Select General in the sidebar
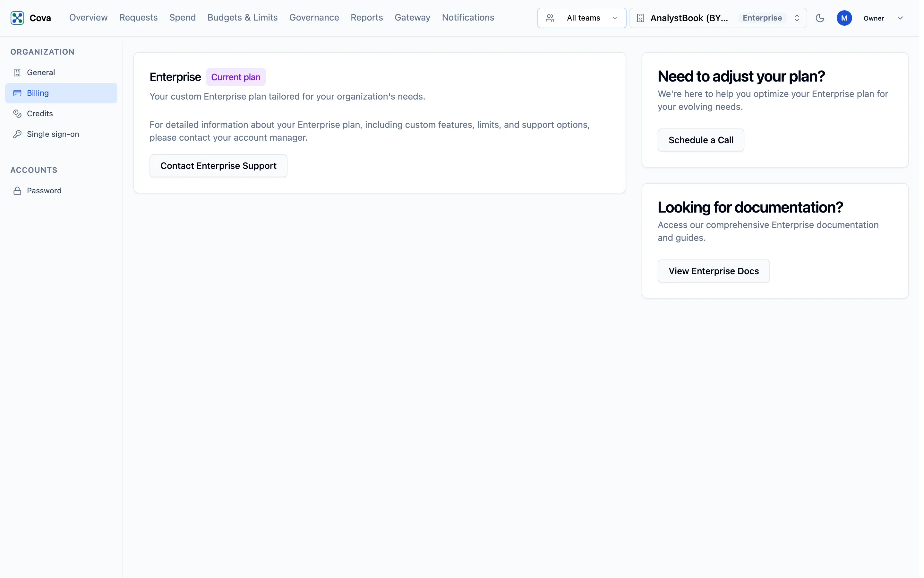 [61, 73]
